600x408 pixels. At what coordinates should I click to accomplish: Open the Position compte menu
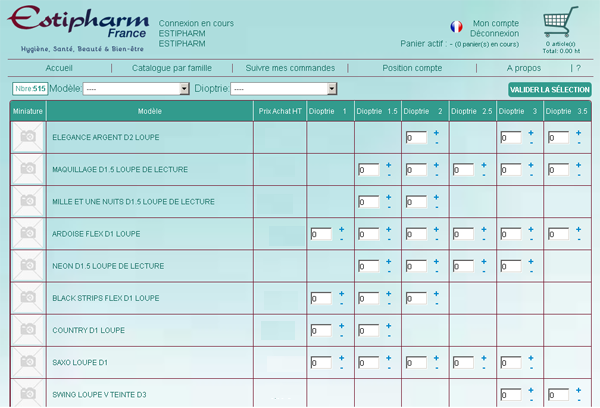point(412,68)
